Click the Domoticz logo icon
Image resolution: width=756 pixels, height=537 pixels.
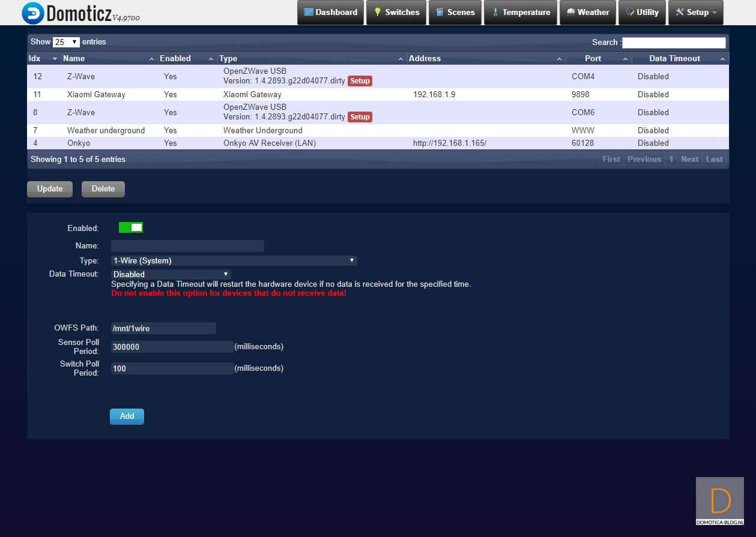(32, 13)
